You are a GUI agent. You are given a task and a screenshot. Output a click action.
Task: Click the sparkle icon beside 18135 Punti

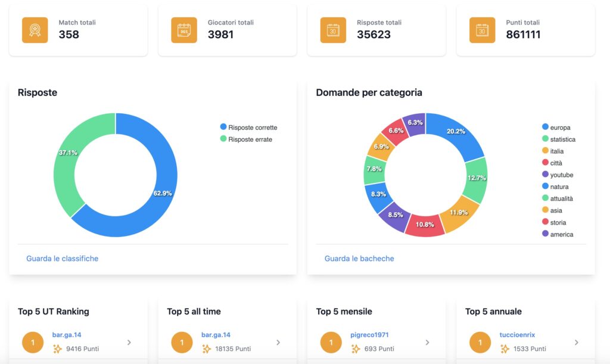coord(206,349)
